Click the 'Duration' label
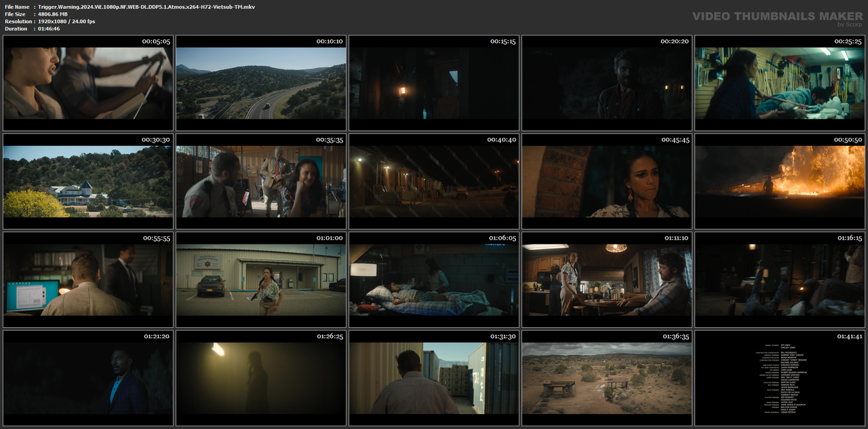Screen dimensions: 868x429 pos(16,29)
